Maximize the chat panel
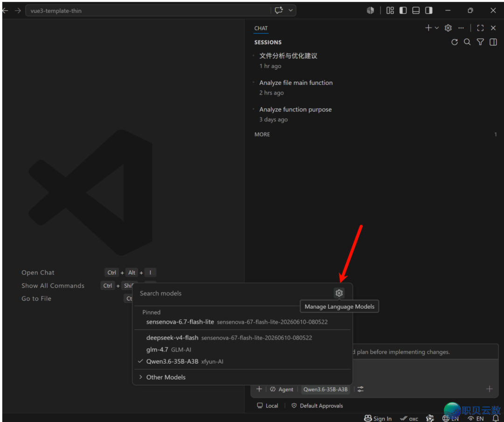This screenshot has width=504, height=422. pyautogui.click(x=480, y=28)
